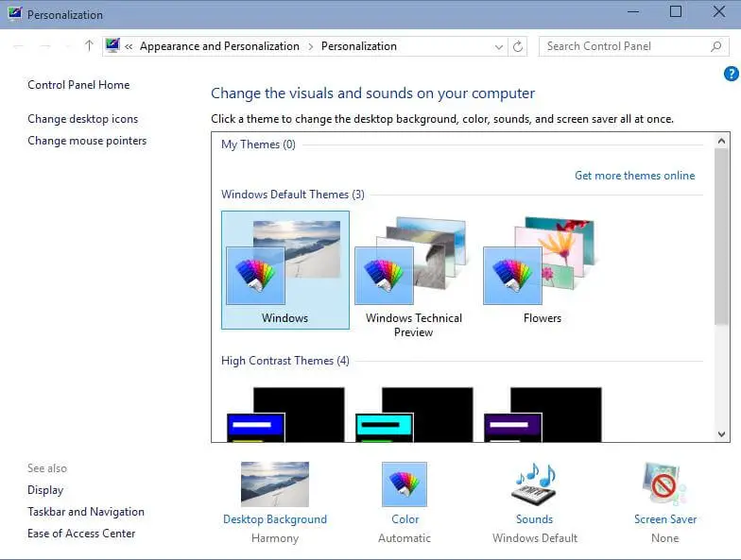Open the Display link under See also
The width and height of the screenshot is (741, 560).
click(x=45, y=490)
